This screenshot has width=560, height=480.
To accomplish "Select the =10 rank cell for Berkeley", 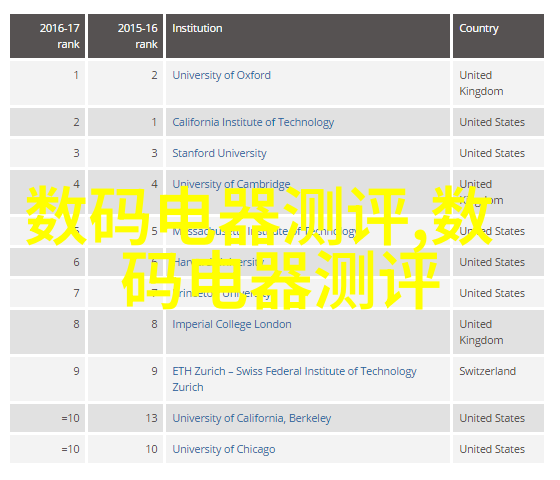I will [48, 418].
